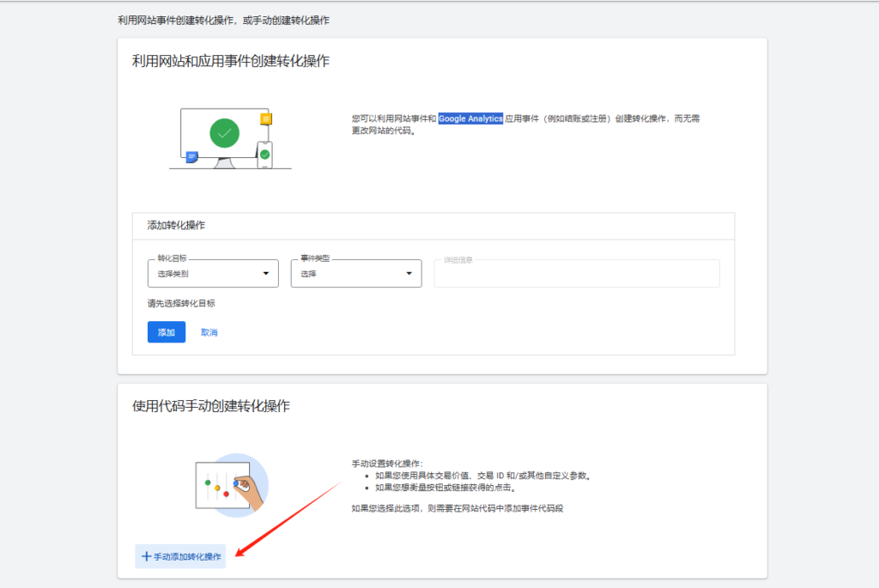879x588 pixels.
Task: Click the 取消 link
Action: coord(209,332)
